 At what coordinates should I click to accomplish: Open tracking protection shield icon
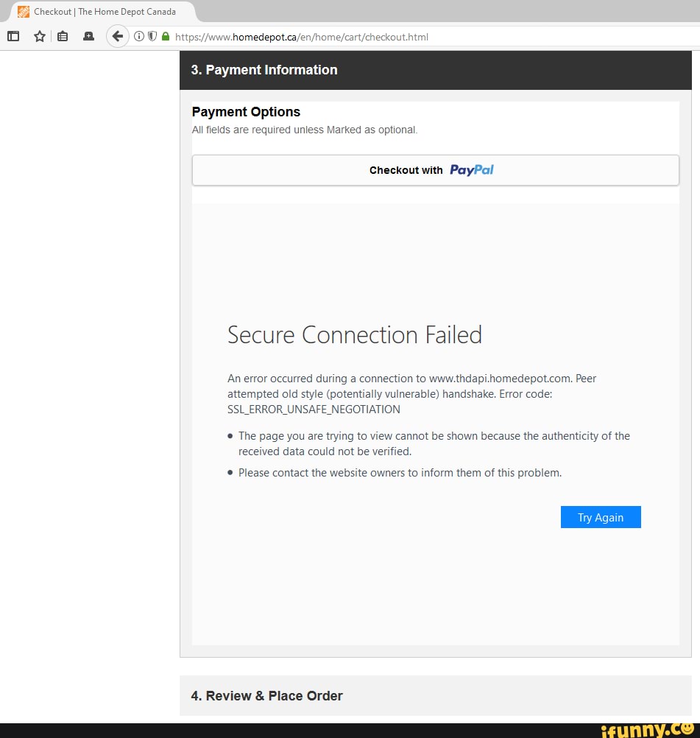pyautogui.click(x=152, y=36)
